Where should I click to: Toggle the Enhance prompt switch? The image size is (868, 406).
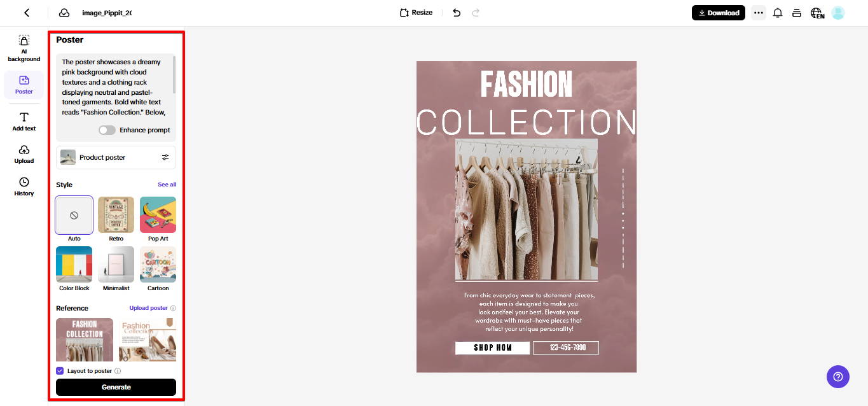pos(107,130)
